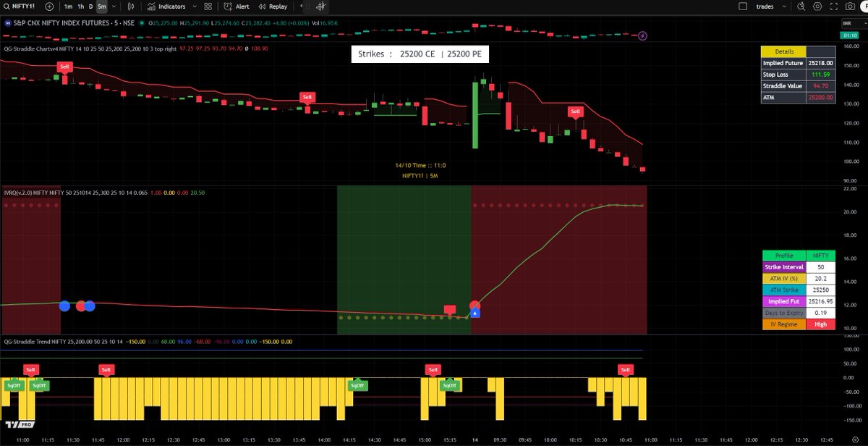Open indicator templates grid icon
This screenshot has width=868, height=446.
(208, 7)
